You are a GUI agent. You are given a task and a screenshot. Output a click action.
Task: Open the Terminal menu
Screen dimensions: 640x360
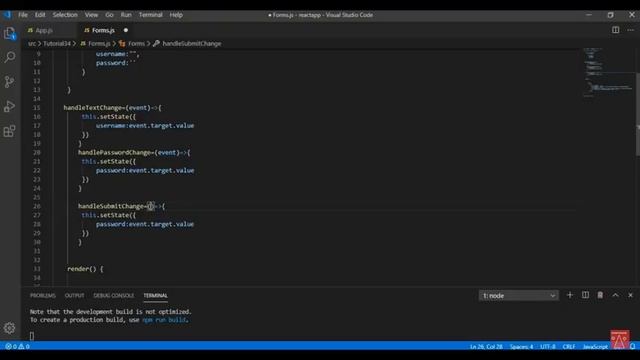tap(151, 15)
